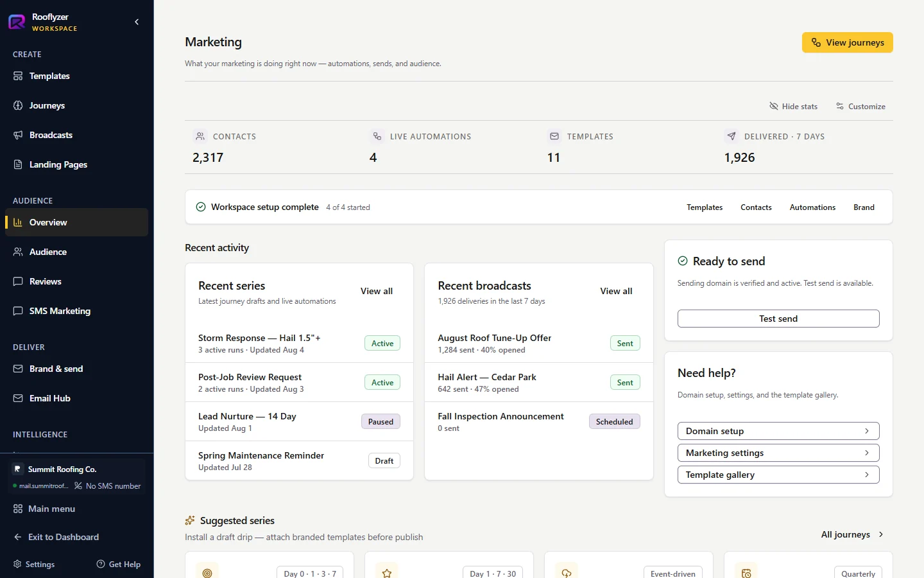This screenshot has width=924, height=578.
Task: Click the Get Help question icon
Action: pos(101,564)
